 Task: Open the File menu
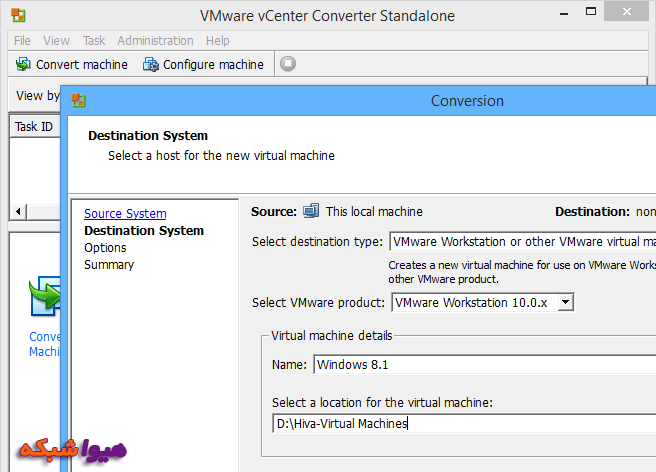[22, 40]
